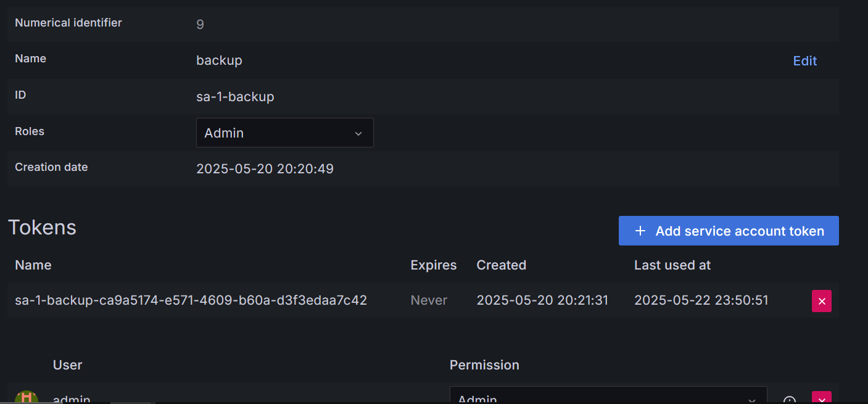Click the admin user avatar
The width and height of the screenshot is (868, 404).
(27, 397)
